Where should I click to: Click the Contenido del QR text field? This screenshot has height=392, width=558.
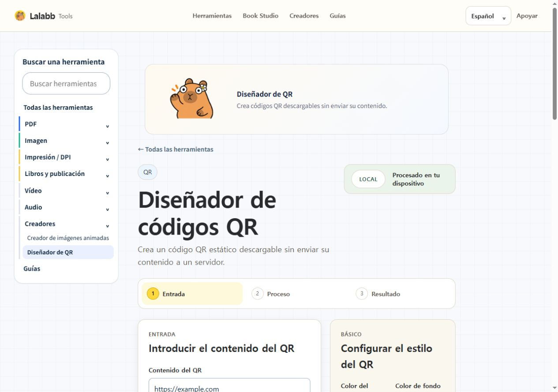pos(229,385)
